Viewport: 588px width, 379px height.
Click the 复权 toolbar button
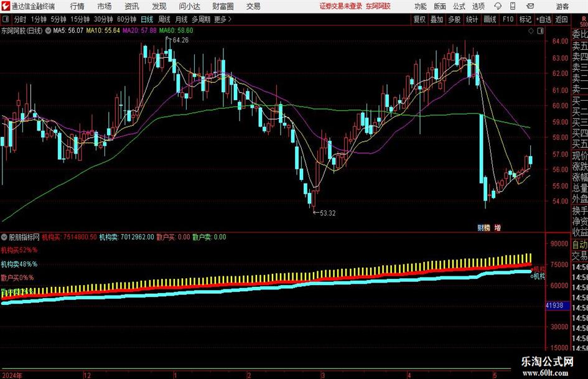419,19
